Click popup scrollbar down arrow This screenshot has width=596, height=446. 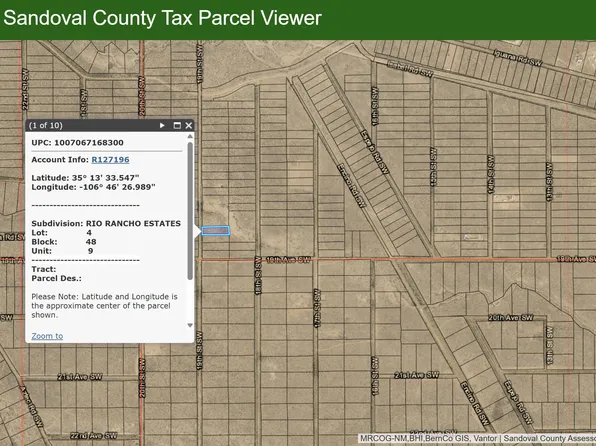pos(190,325)
